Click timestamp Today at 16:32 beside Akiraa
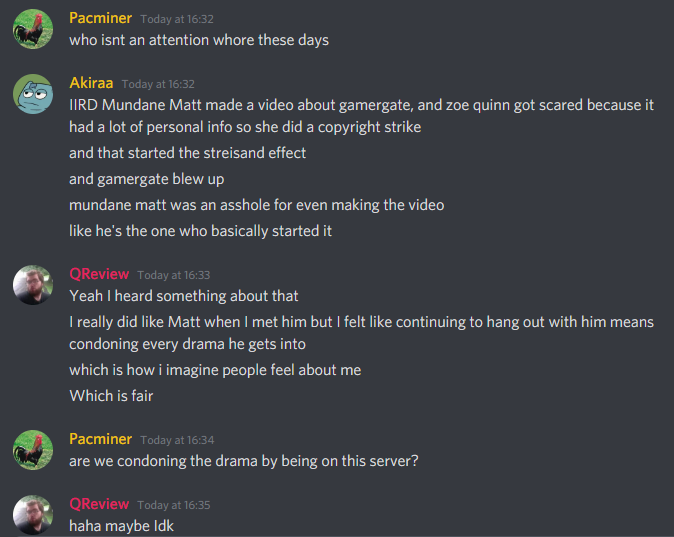The width and height of the screenshot is (674, 537). click(158, 84)
